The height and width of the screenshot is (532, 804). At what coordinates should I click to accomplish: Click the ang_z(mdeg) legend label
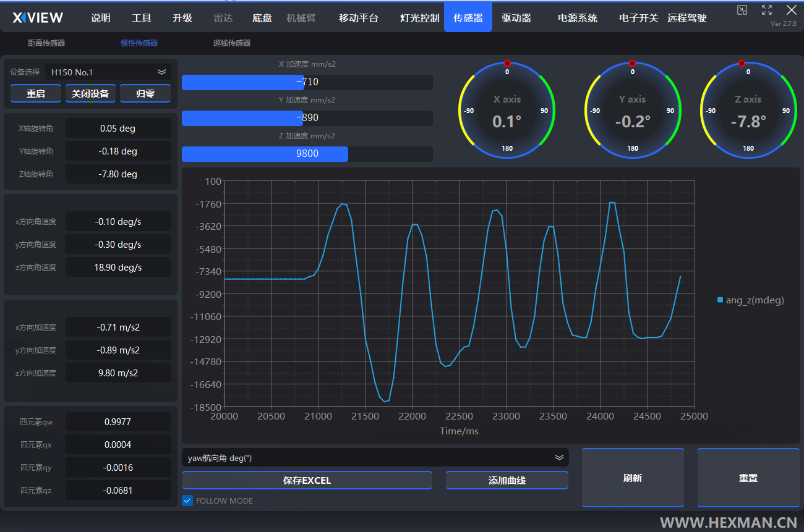click(x=755, y=300)
